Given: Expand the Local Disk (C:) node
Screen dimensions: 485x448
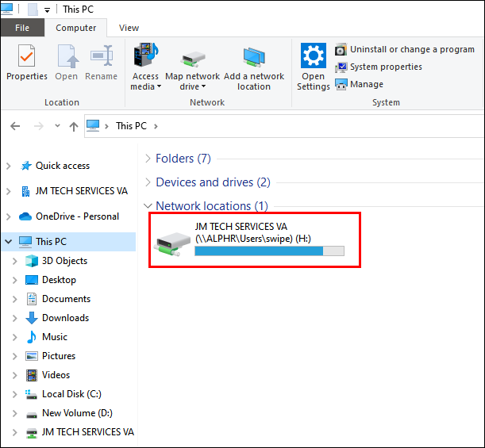Looking at the screenshot, I should [14, 394].
